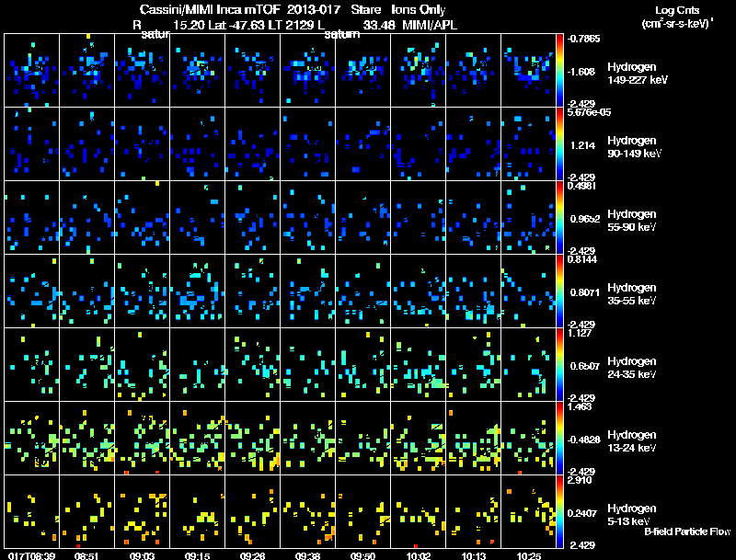Screen dimensions: 736x560
Task: Click the Hydrogen 149-227 keV label
Action: (638, 74)
